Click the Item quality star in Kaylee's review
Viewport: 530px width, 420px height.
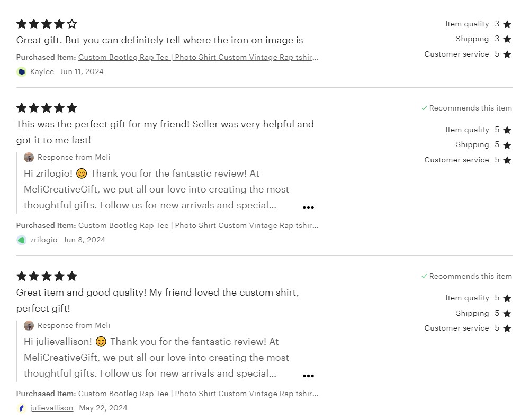coord(507,24)
